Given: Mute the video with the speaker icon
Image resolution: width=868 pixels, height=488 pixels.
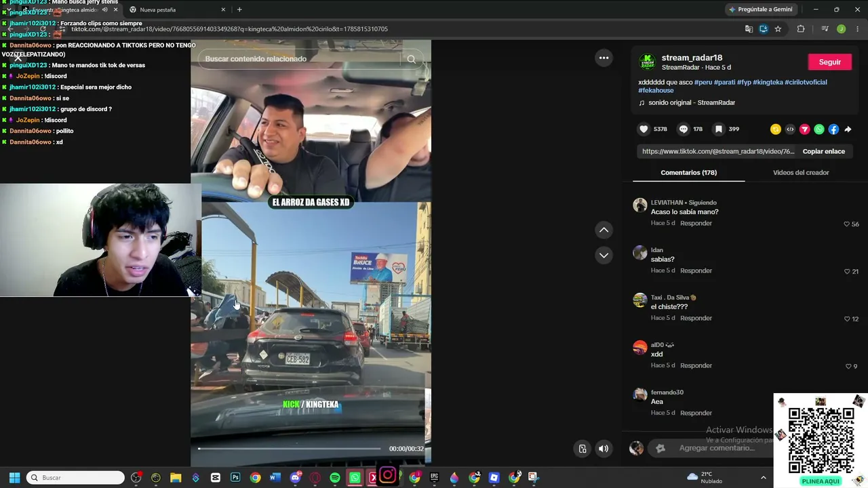Looking at the screenshot, I should (604, 448).
